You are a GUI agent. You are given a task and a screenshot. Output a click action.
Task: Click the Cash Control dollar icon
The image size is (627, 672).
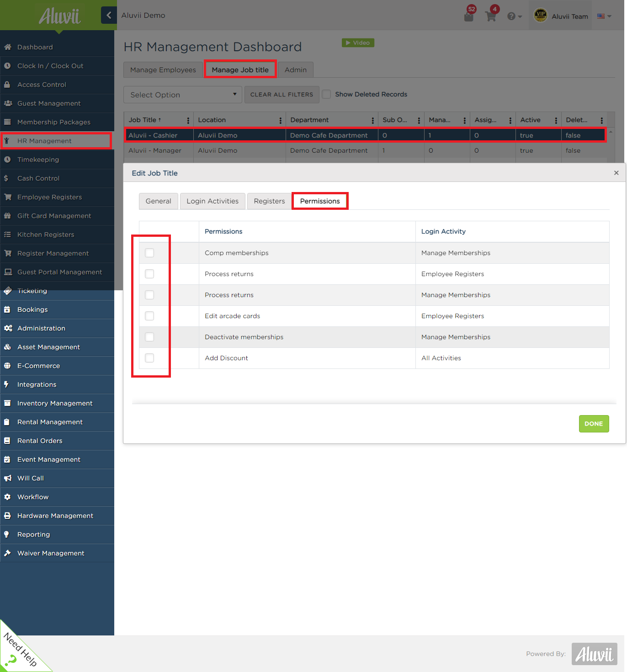coord(6,178)
